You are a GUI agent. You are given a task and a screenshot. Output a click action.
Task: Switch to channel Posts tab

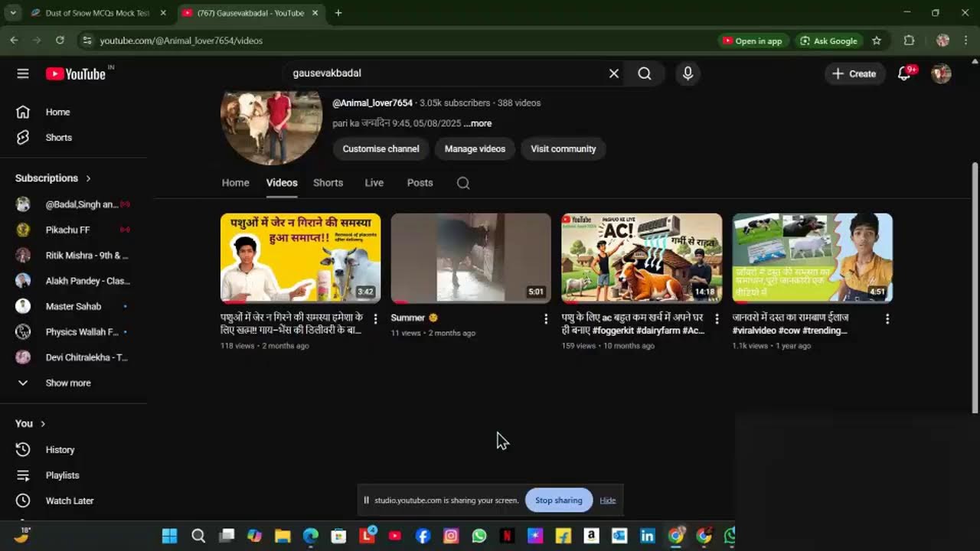(x=420, y=183)
